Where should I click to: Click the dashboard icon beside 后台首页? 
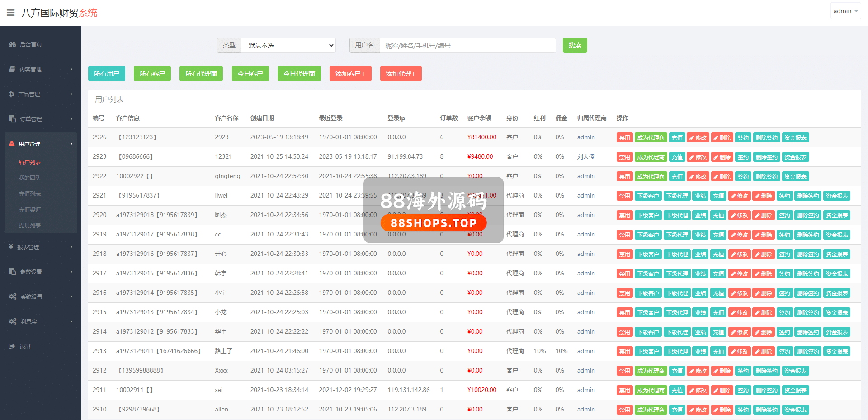pos(12,45)
